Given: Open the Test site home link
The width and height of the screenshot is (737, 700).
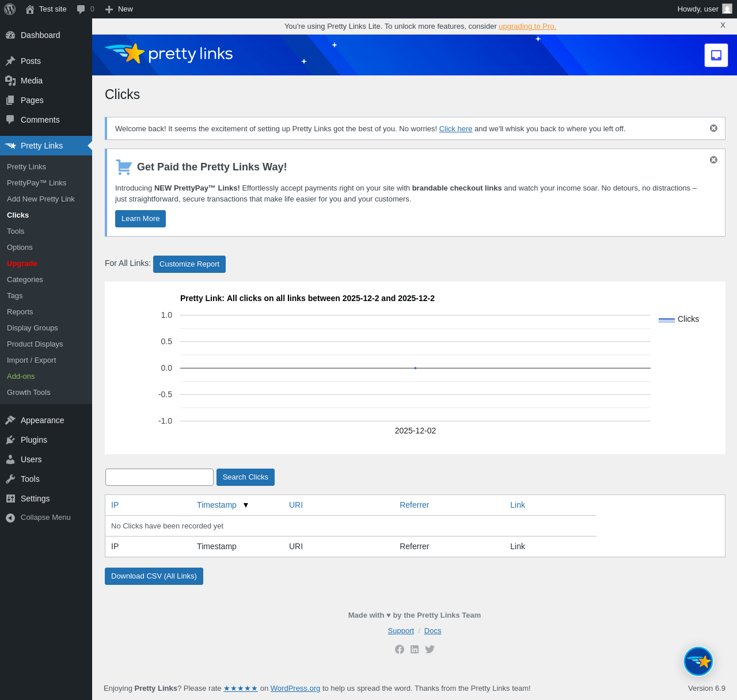Looking at the screenshot, I should click(46, 9).
